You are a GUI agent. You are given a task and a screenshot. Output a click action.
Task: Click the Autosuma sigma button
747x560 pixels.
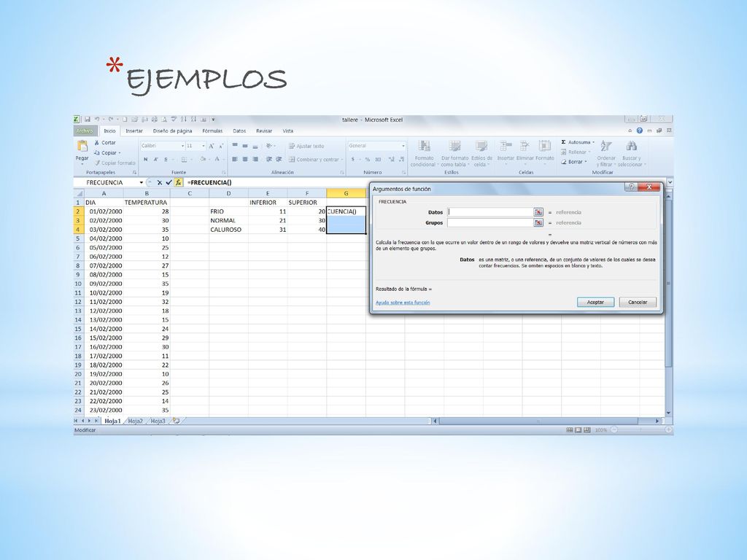coord(578,142)
